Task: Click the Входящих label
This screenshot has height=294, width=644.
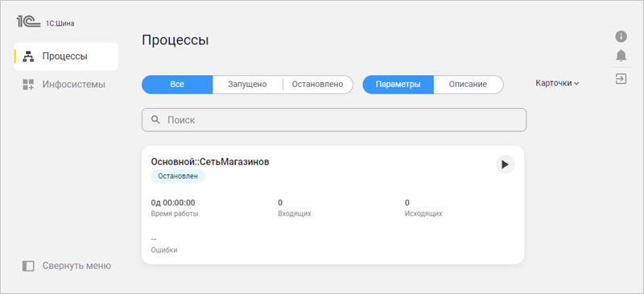Action: 295,213
